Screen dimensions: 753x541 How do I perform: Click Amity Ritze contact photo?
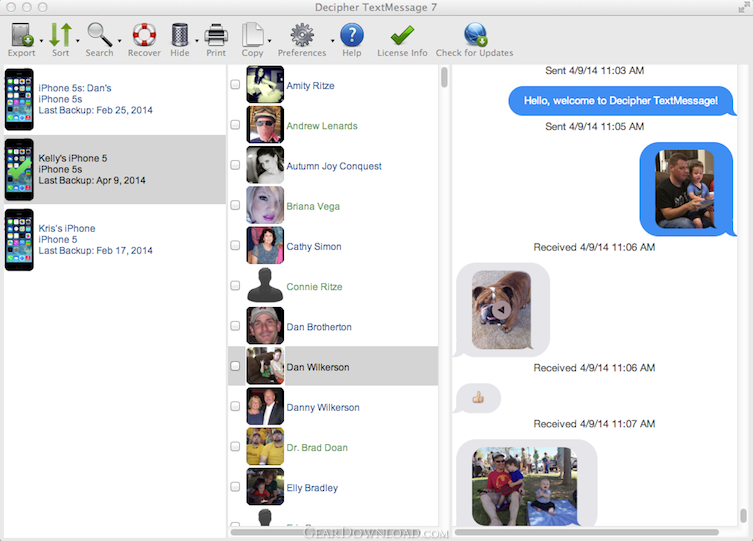click(x=265, y=84)
